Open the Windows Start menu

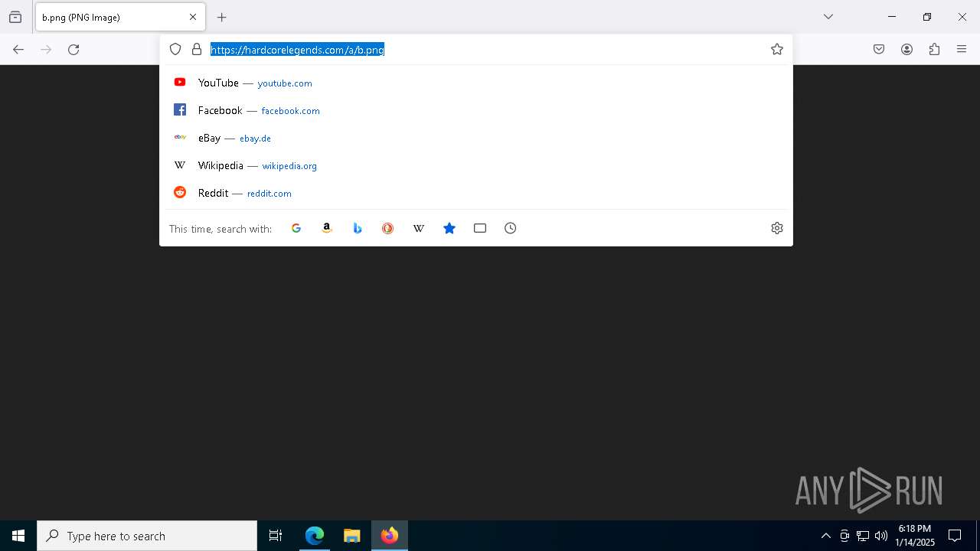[18, 536]
